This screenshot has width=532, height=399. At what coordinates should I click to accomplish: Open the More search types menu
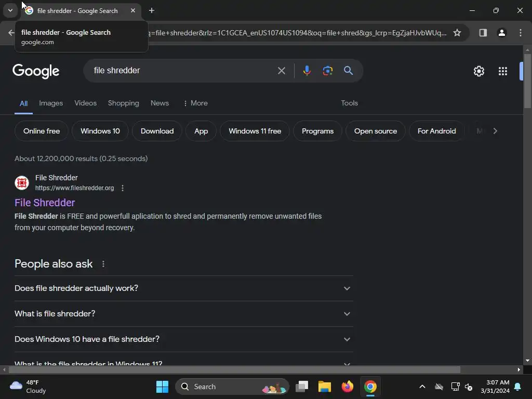(195, 103)
